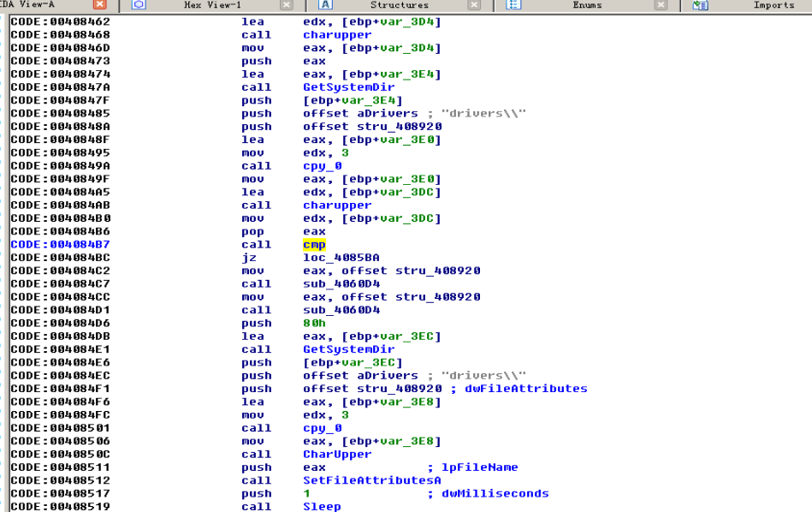Select second sub_4060D4 call at 004084D1
Viewport: 812px width, 512px height.
click(x=341, y=310)
